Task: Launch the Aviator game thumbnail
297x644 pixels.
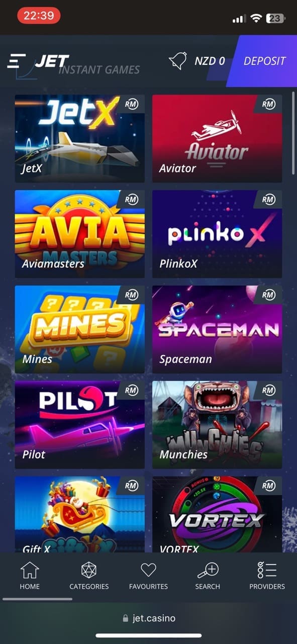Action: click(x=217, y=138)
